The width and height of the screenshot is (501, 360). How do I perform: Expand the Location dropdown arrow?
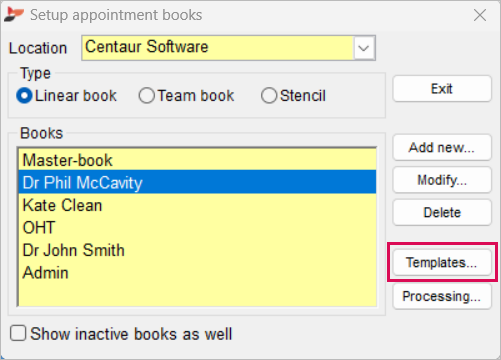point(364,48)
